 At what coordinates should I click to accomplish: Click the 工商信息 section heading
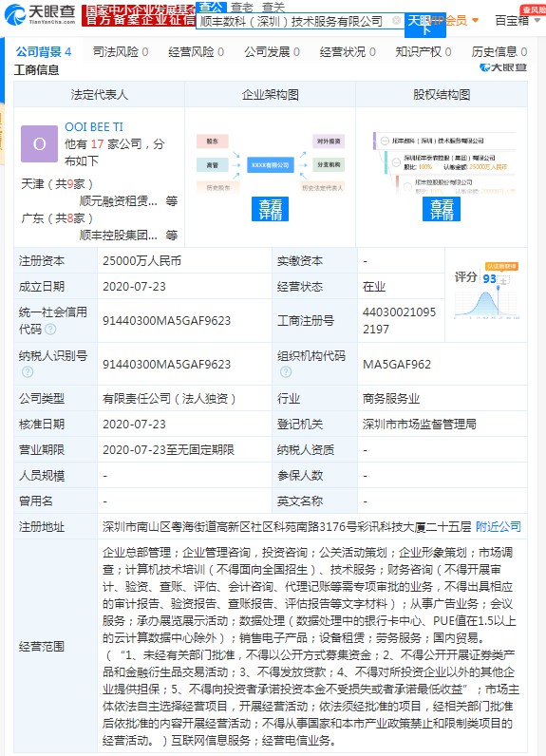(x=37, y=70)
